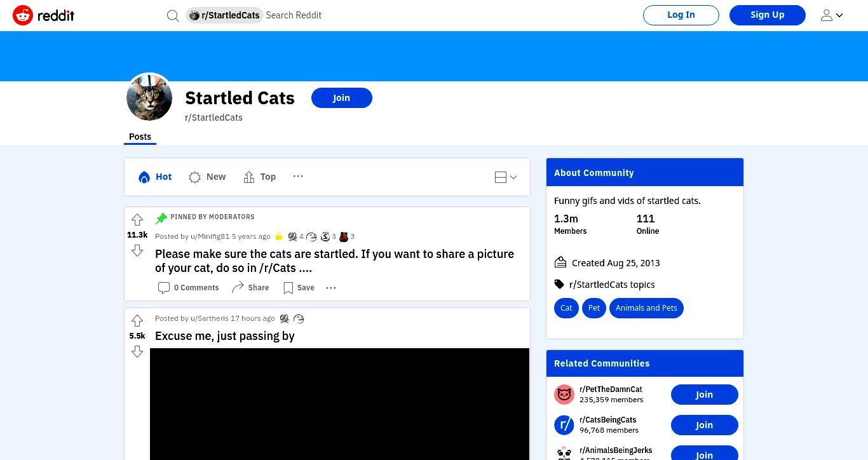Click the 111 Online count

[646, 219]
